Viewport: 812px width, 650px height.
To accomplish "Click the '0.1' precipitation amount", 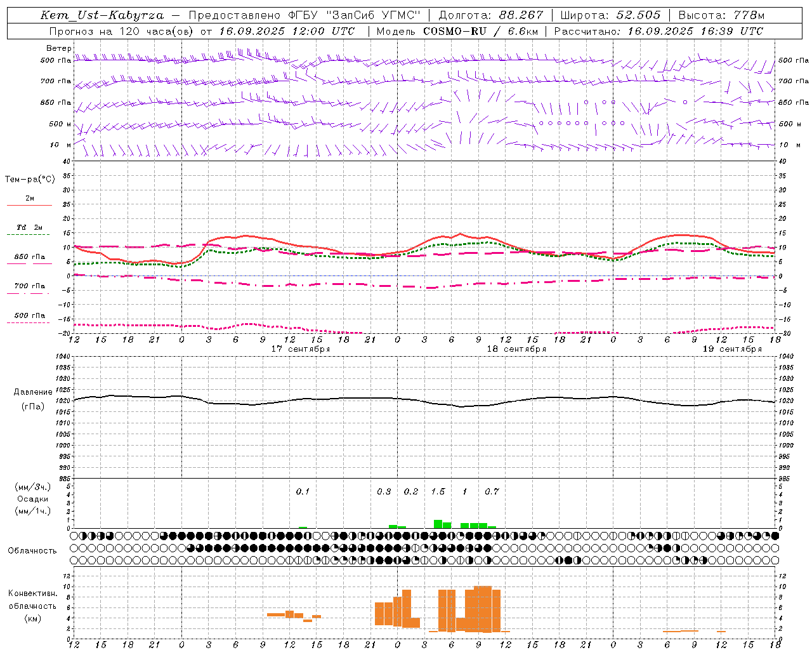I will (303, 491).
